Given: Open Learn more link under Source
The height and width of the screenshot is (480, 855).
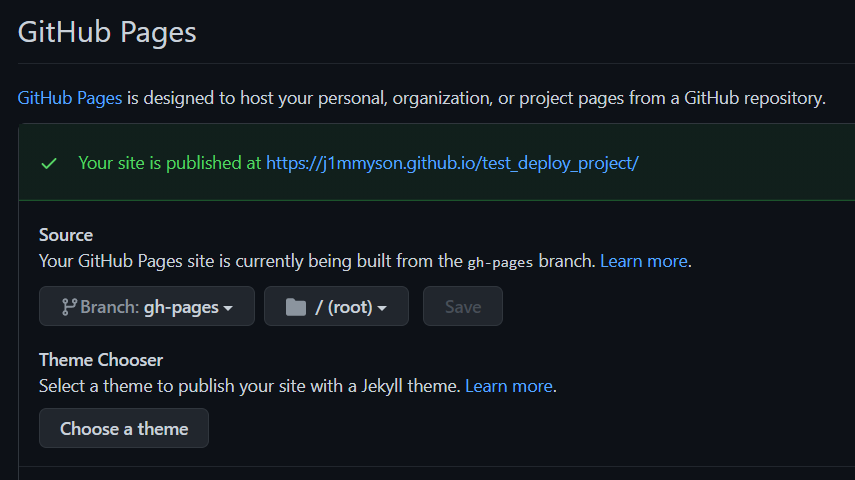Looking at the screenshot, I should click(x=644, y=261).
